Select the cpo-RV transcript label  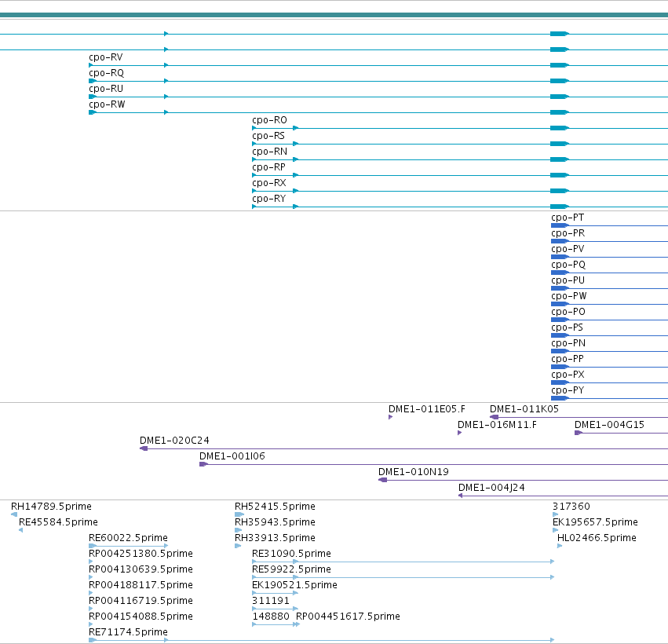tap(106, 57)
